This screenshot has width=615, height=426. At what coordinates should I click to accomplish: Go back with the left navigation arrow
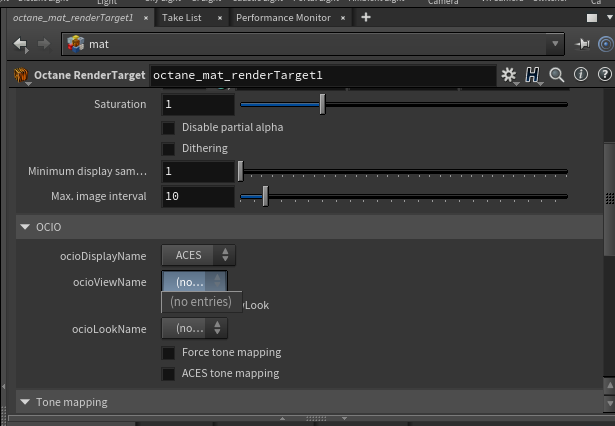click(x=20, y=44)
